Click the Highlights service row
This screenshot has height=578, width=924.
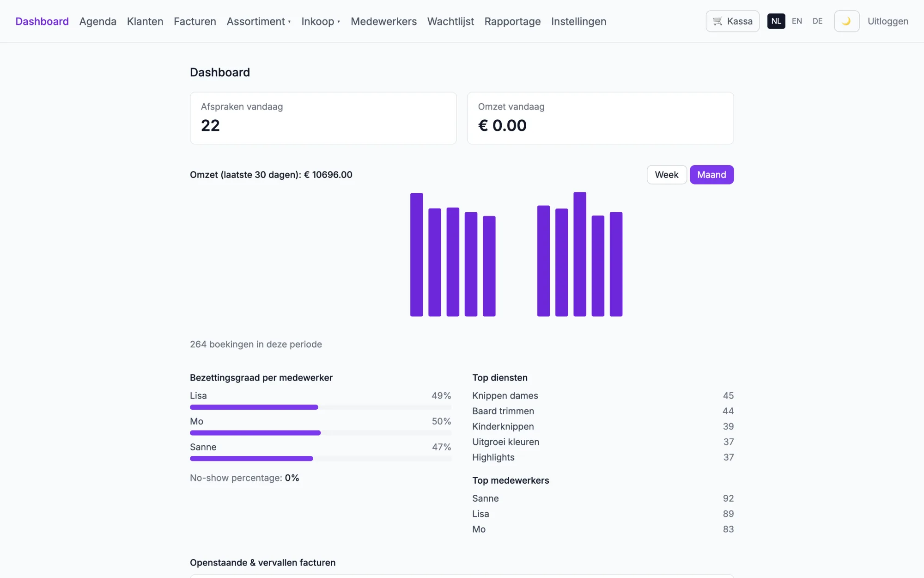coord(603,457)
